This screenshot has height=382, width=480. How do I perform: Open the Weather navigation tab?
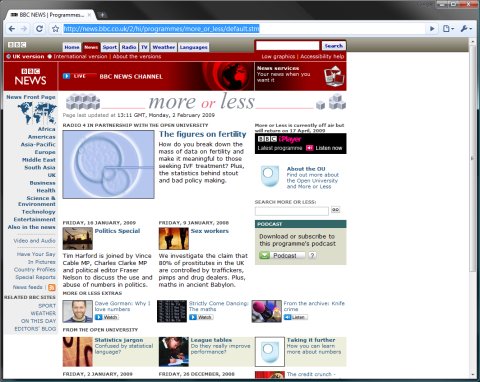pos(164,47)
